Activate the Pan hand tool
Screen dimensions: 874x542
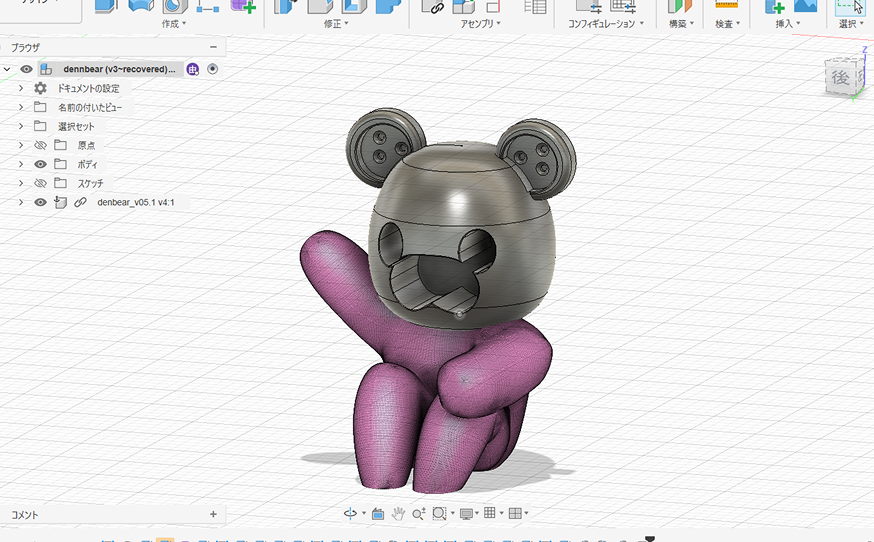(x=398, y=513)
